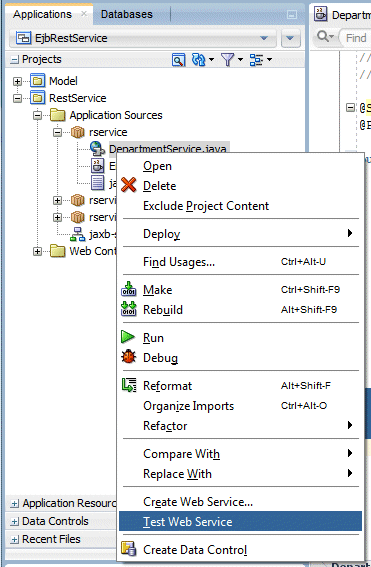Collapse the Projects panel
The height and width of the screenshot is (567, 371).
click(14, 60)
